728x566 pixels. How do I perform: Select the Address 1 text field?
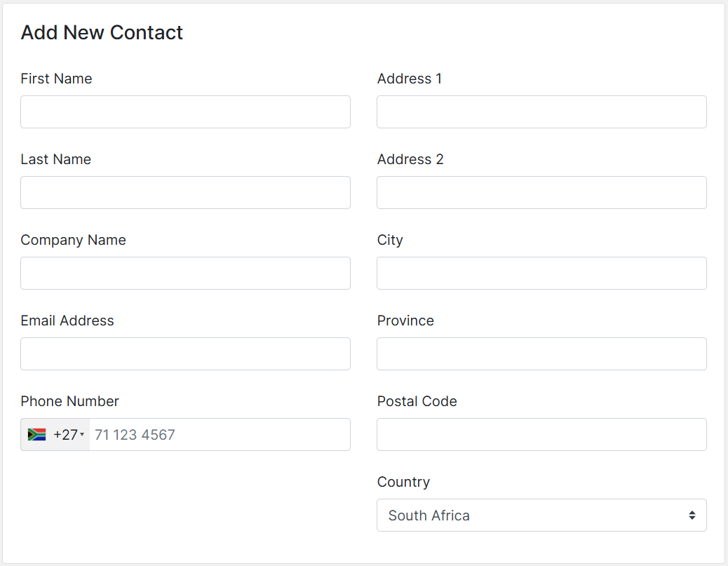pos(541,112)
